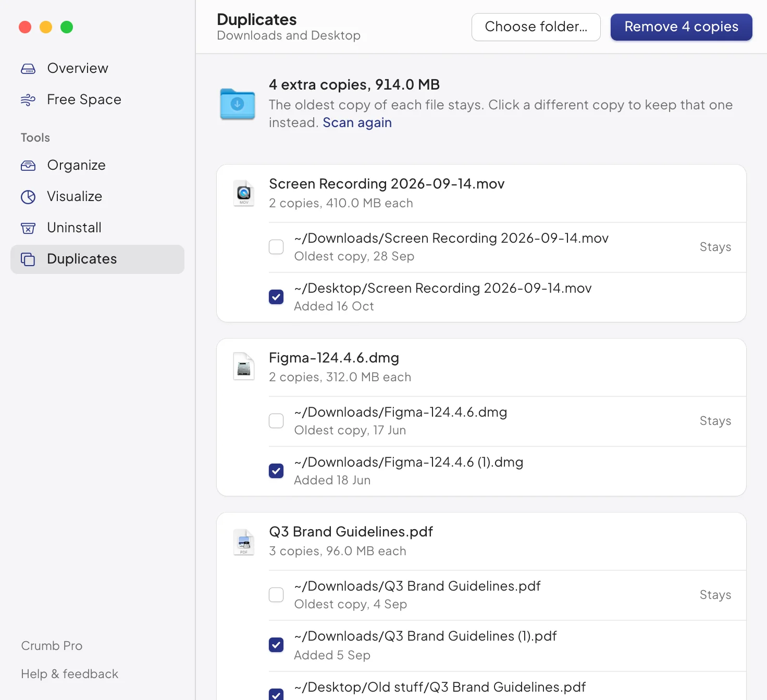The width and height of the screenshot is (767, 700).
Task: Click the Scan again link
Action: tap(357, 123)
